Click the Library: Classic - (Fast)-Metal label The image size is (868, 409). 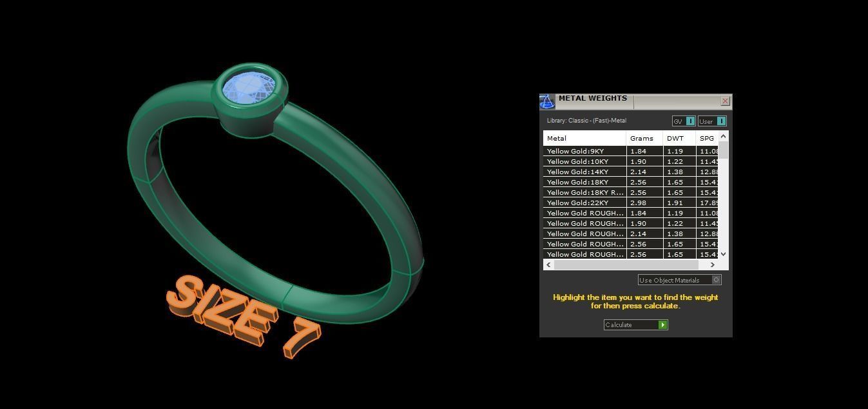(586, 121)
